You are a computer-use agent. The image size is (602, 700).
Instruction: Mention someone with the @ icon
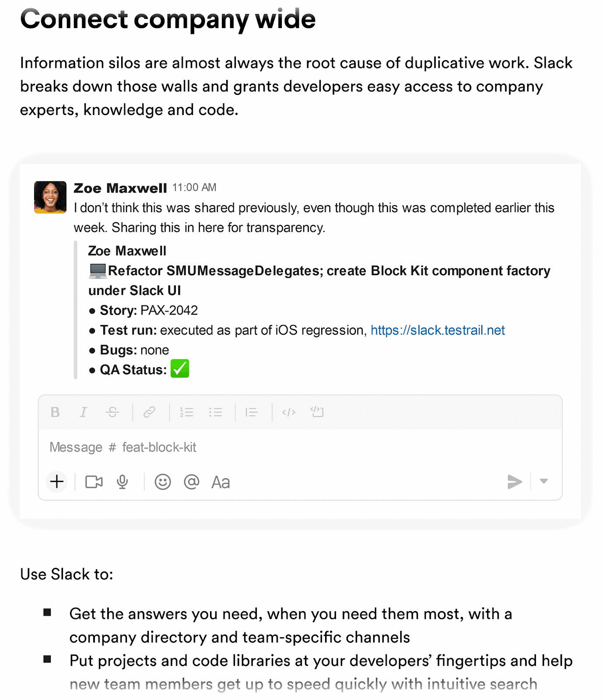(x=192, y=482)
